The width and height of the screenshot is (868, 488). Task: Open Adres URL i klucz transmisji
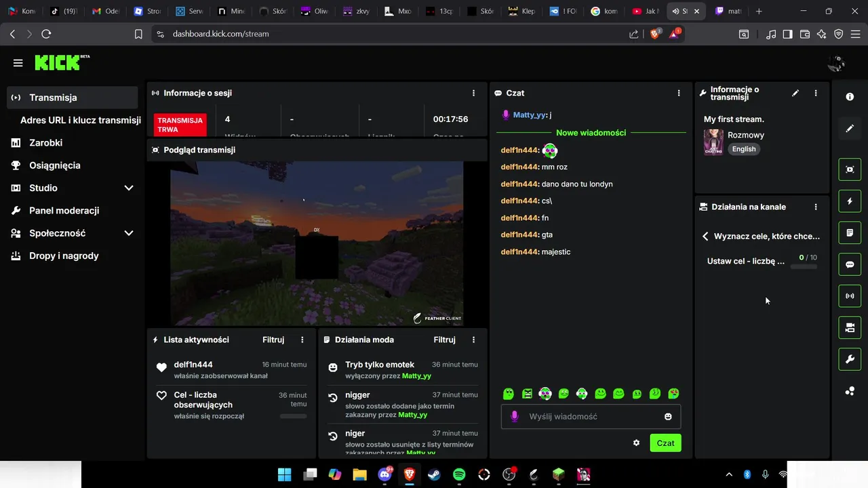(x=81, y=120)
